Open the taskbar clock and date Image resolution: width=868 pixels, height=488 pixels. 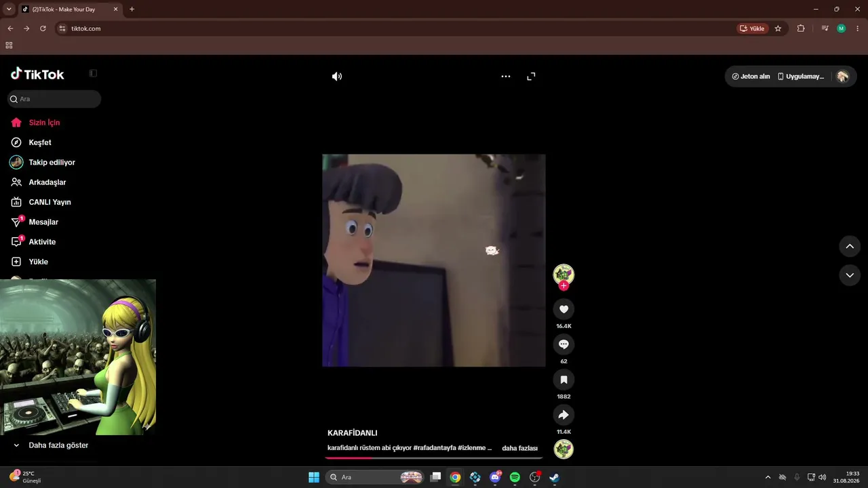(847, 477)
